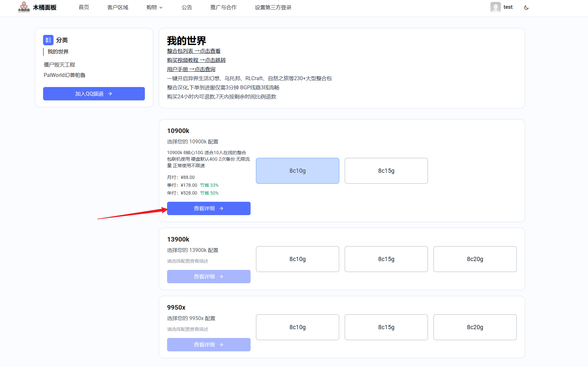This screenshot has width=588, height=367.
Task: Click the test user avatar
Action: (x=495, y=7)
